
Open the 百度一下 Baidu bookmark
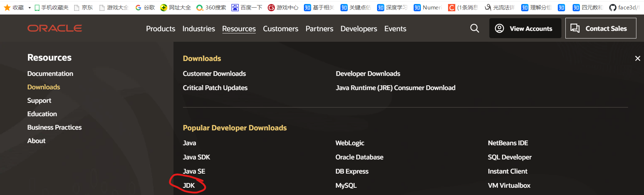coord(247,8)
